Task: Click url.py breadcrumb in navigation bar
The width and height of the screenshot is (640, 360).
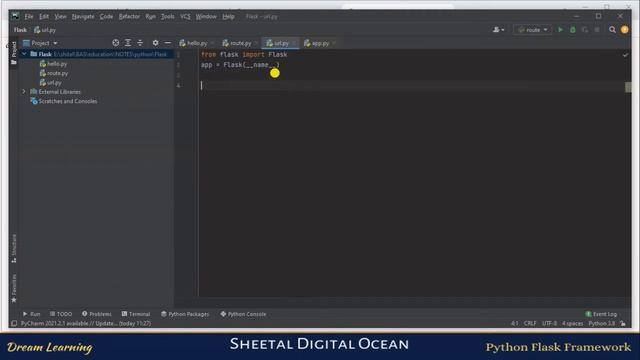Action: (45, 30)
